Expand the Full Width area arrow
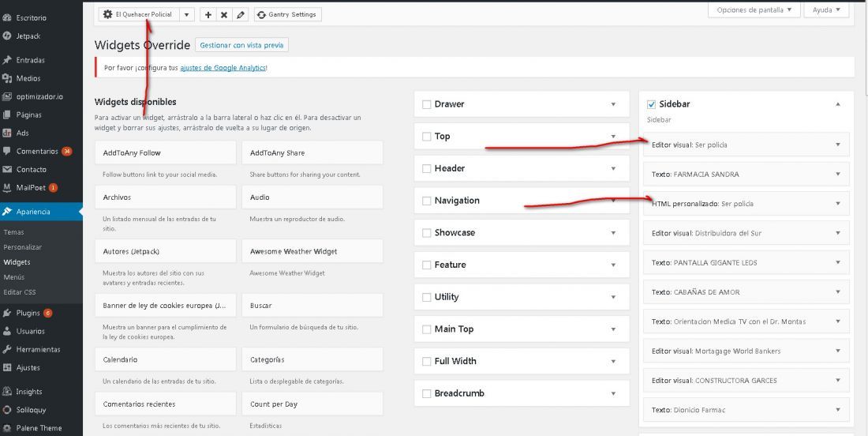868x436 pixels. [x=613, y=361]
